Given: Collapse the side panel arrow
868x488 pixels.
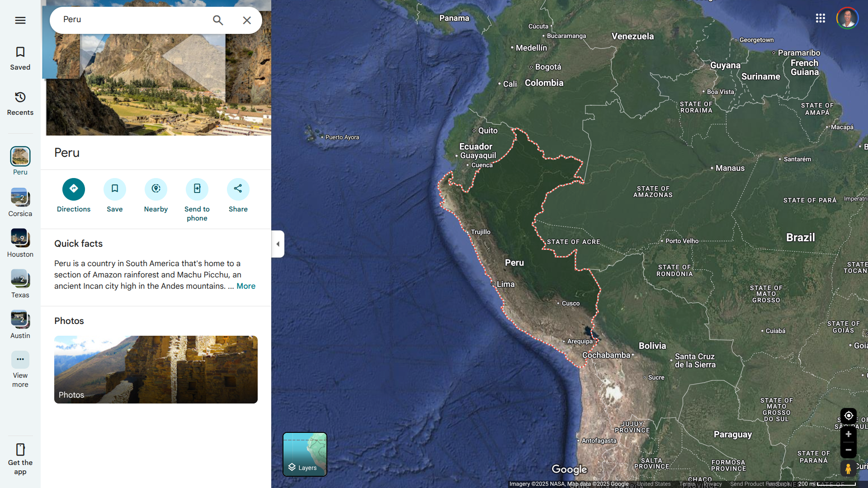Looking at the screenshot, I should point(278,244).
